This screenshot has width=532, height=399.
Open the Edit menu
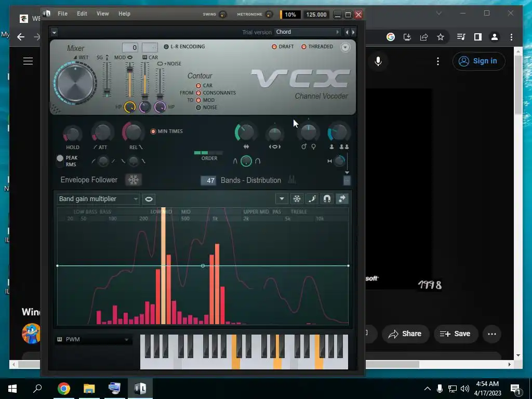click(82, 14)
